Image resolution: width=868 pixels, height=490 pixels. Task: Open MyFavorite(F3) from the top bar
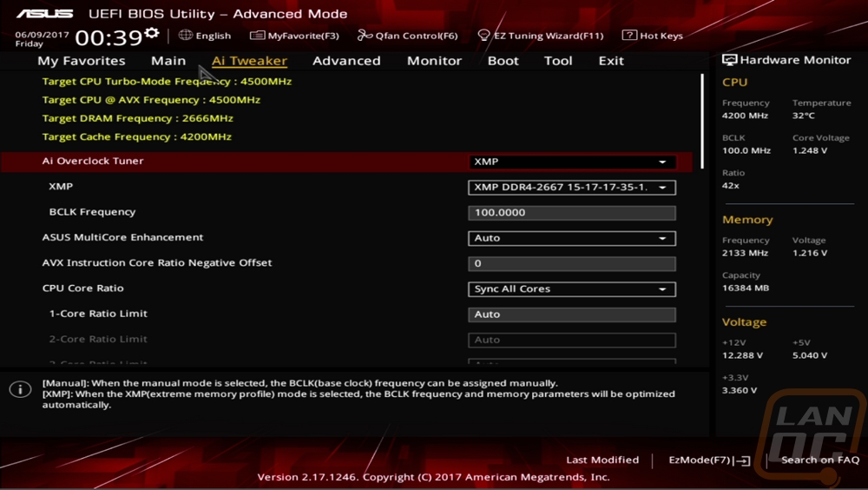coord(294,36)
